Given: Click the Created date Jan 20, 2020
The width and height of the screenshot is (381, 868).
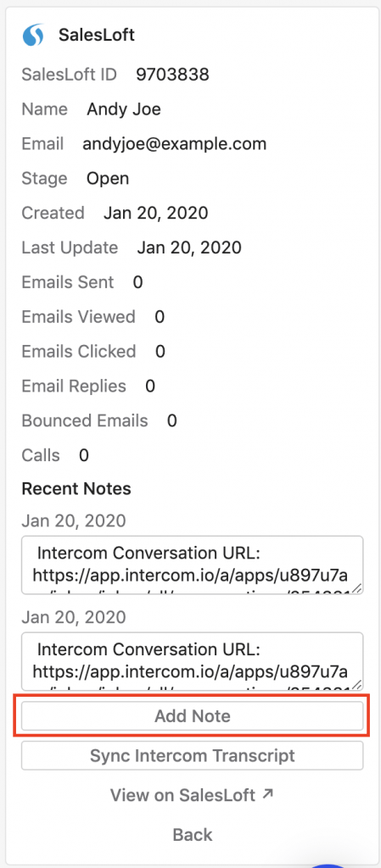Looking at the screenshot, I should tap(155, 213).
